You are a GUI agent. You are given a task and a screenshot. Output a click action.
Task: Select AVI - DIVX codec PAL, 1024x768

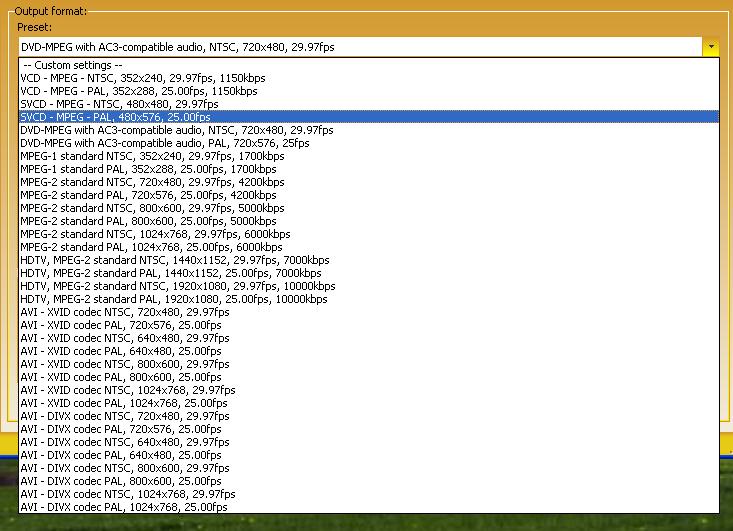tap(369, 507)
